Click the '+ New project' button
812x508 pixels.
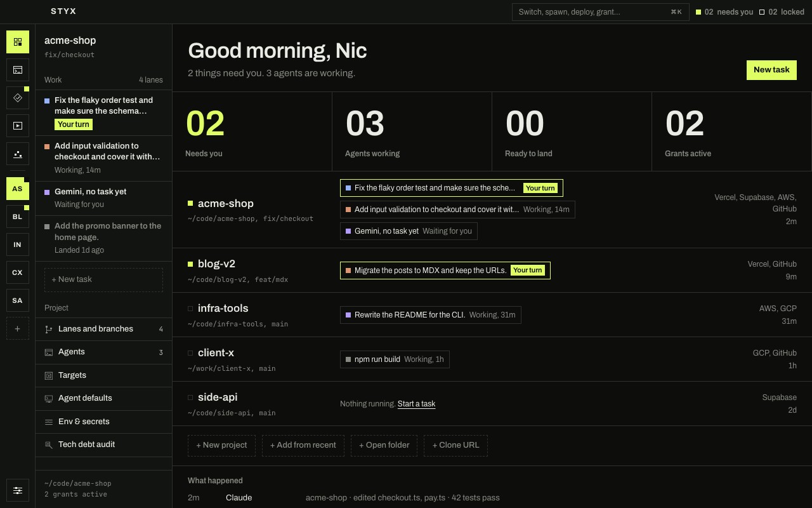click(221, 445)
